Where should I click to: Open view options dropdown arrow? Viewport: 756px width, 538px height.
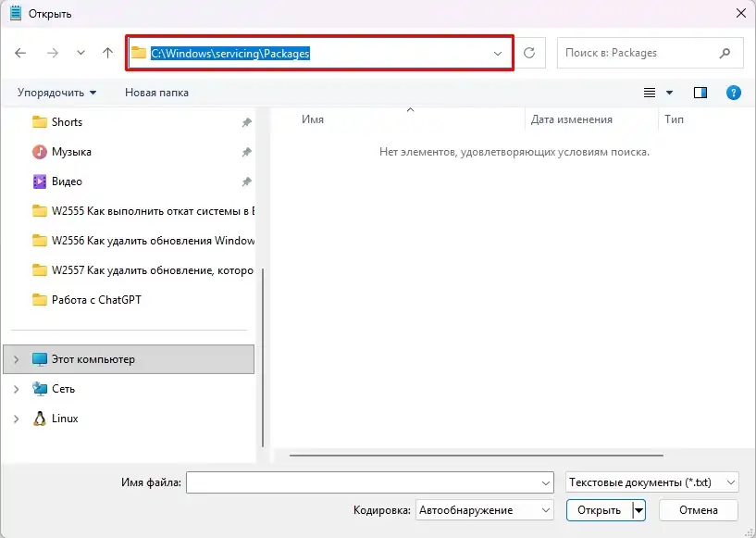669,93
